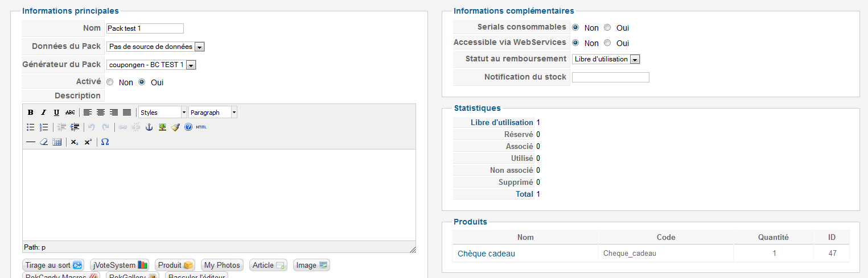
Task: Insert a numbered list
Action: 44,127
